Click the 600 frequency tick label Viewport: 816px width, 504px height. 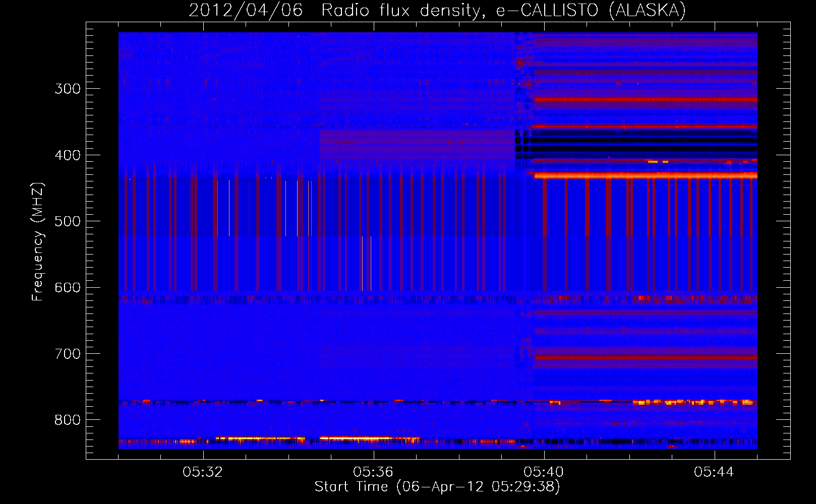[68, 288]
